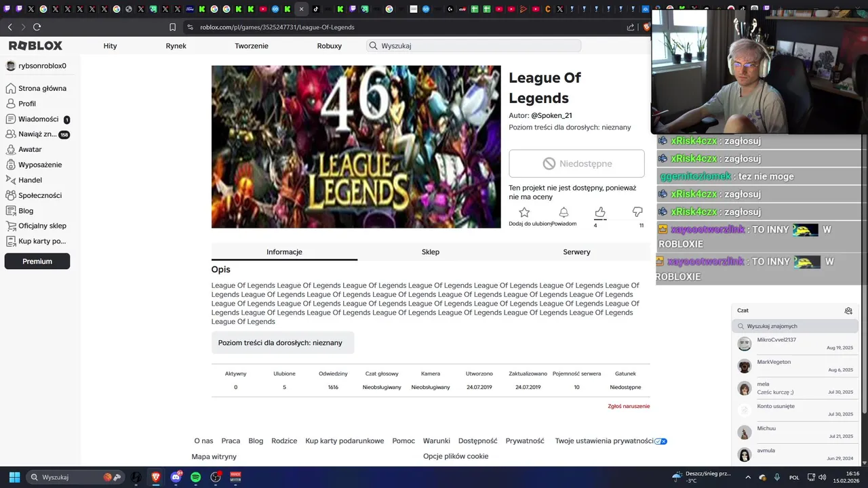Image resolution: width=868 pixels, height=488 pixels.
Task: Click the League of Legends game thumbnail
Action: pyautogui.click(x=356, y=146)
